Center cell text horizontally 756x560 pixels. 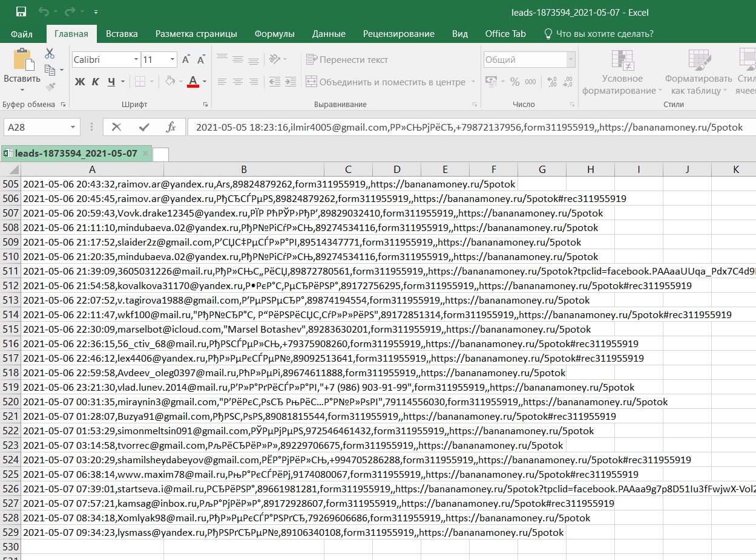coord(238,82)
